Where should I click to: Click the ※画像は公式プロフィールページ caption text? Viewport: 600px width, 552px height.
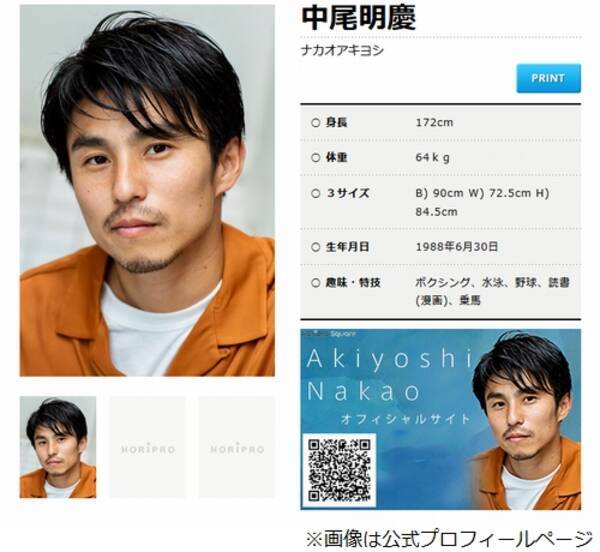[449, 538]
